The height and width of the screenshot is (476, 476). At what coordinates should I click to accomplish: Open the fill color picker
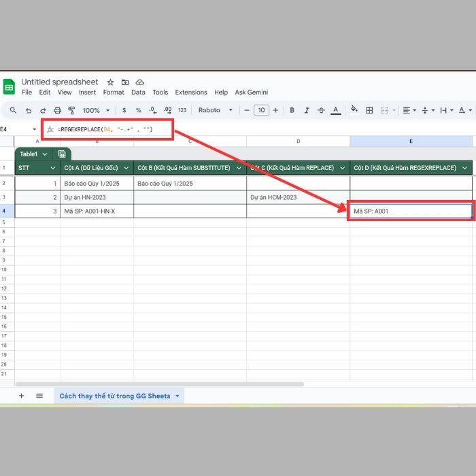tap(354, 109)
